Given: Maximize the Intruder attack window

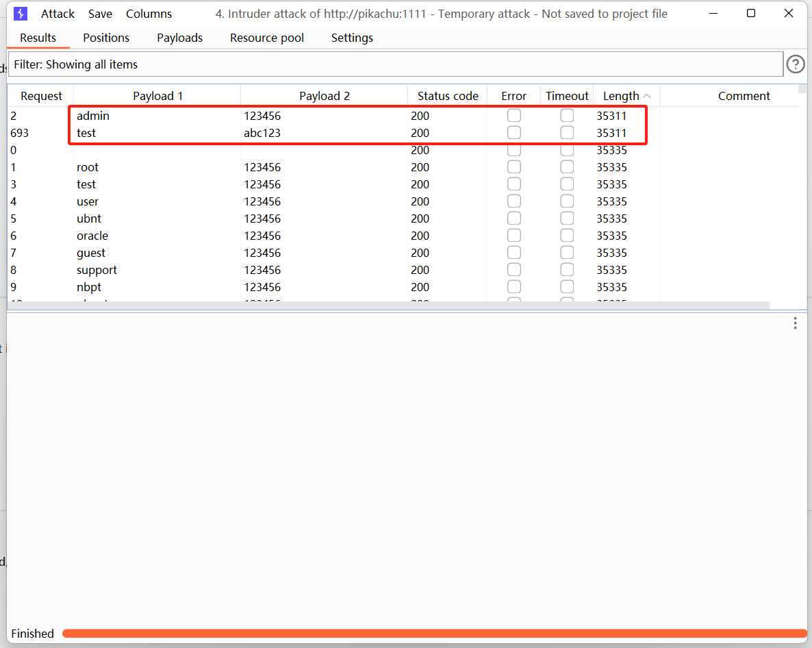Looking at the screenshot, I should tap(751, 14).
